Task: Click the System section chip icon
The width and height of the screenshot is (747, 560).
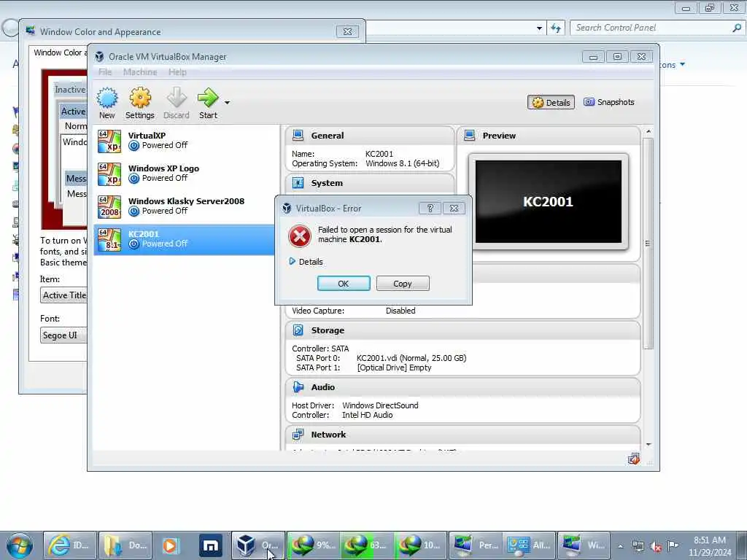Action: pos(298,183)
